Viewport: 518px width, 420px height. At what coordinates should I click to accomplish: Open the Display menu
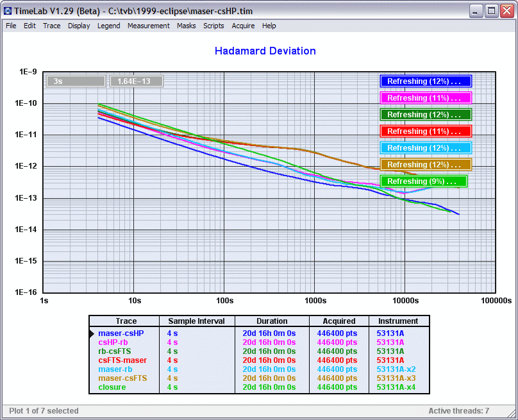79,26
